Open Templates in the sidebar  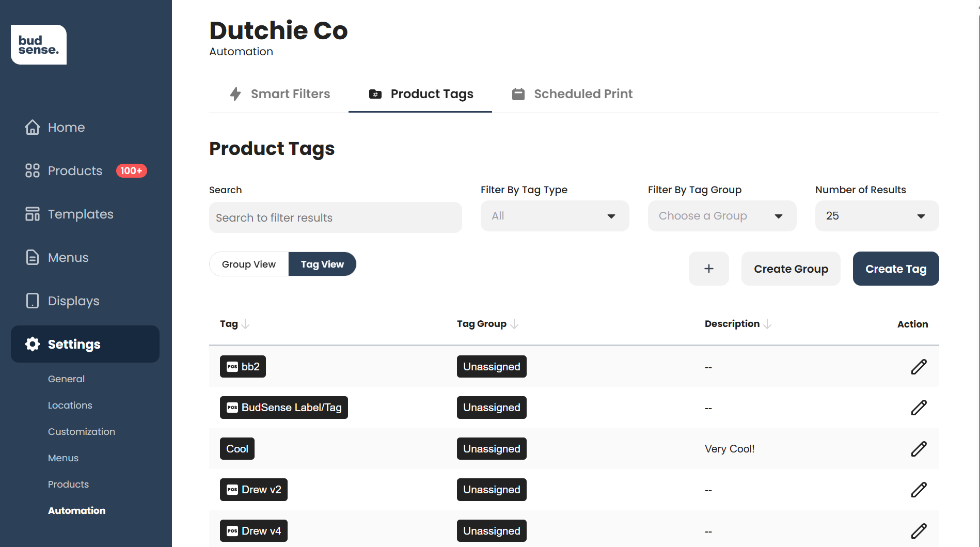[85, 214]
